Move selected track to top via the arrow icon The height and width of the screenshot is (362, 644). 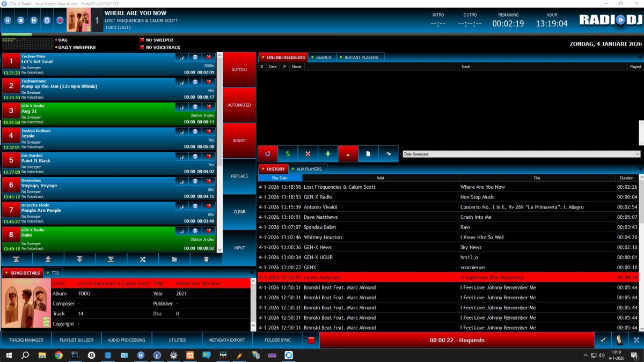pos(17,259)
